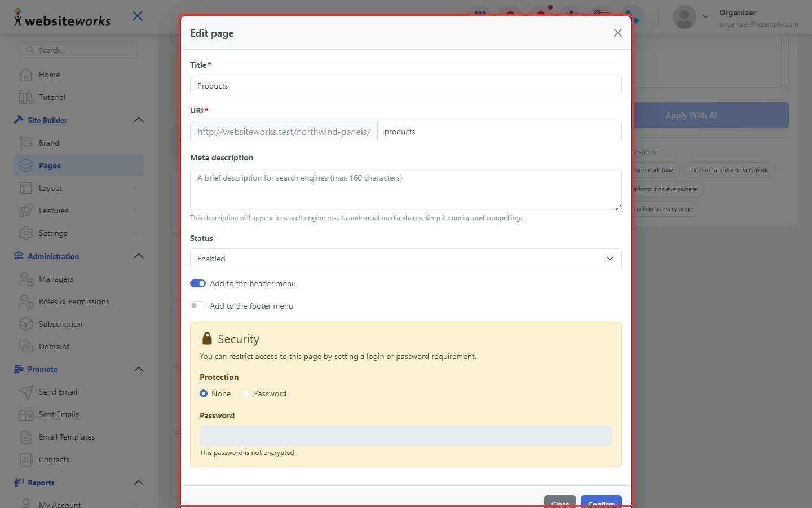This screenshot has width=812, height=508.
Task: Click the Roles & Permissions icon
Action: coord(25,301)
